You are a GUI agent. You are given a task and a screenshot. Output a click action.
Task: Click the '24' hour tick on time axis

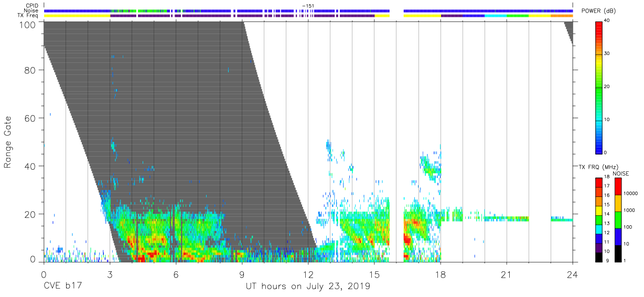572,274
